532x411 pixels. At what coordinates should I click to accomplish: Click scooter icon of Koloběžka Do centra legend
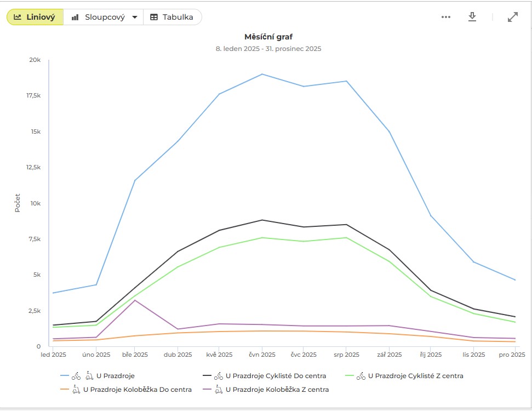[x=76, y=390]
